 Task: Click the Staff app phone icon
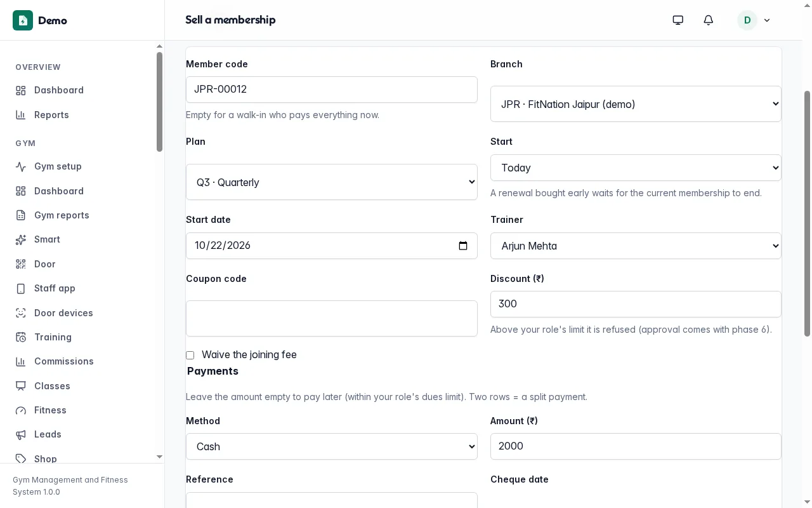click(x=21, y=288)
